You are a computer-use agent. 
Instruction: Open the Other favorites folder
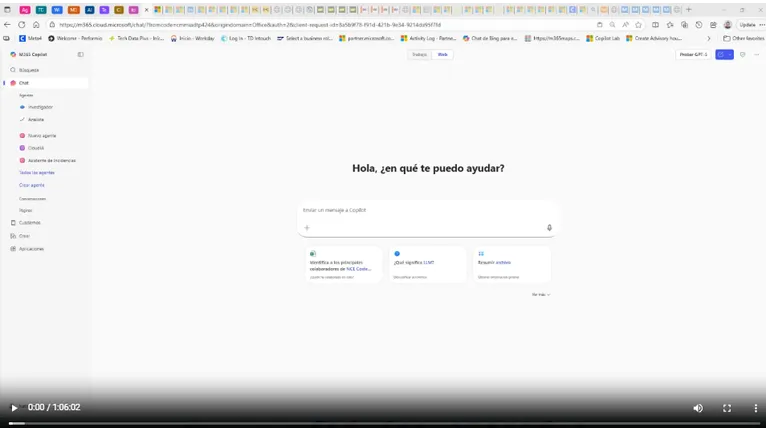744,38
